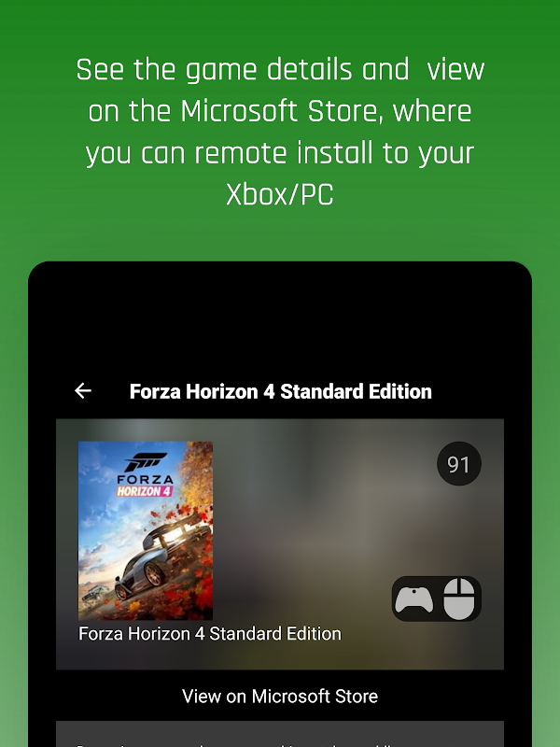Select the Xbox controller support icon
This screenshot has width=560, height=747.
(414, 599)
